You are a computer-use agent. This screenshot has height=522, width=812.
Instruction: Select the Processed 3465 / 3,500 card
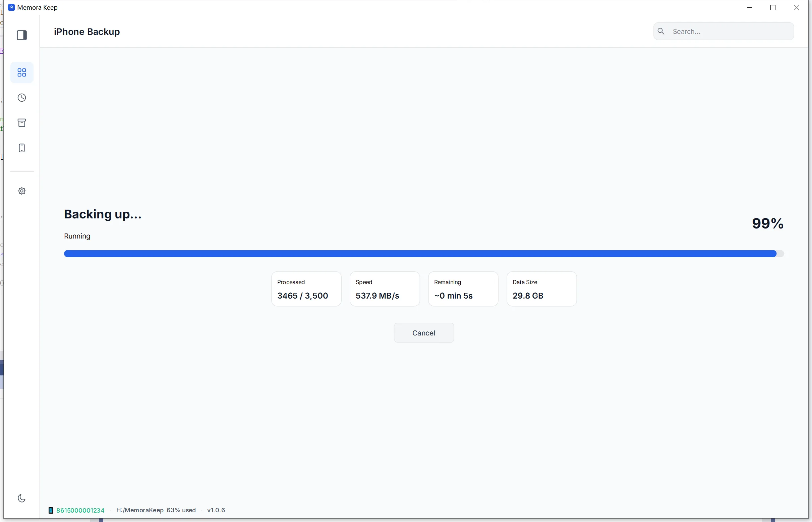(306, 289)
